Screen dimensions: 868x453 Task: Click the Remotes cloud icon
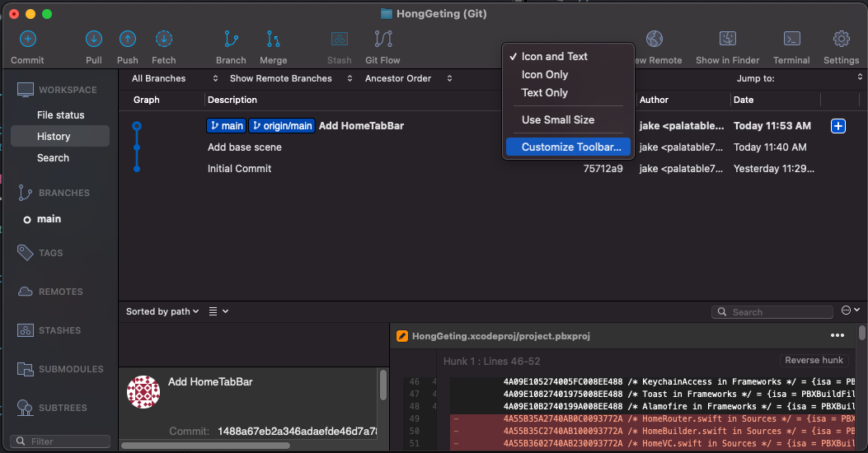pos(25,292)
